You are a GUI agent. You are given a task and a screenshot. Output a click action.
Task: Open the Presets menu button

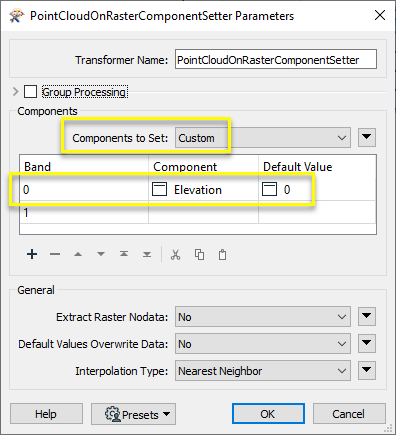133,414
